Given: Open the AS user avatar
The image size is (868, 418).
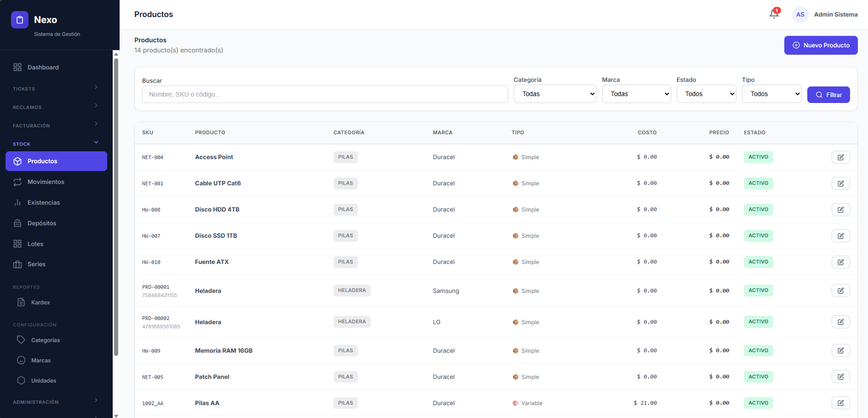Looking at the screenshot, I should tap(800, 15).
